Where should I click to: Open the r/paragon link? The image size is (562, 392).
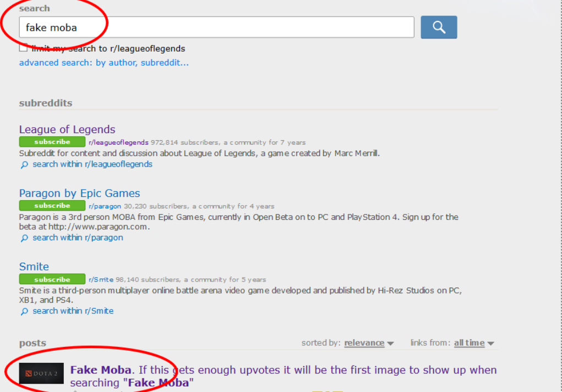[105, 206]
